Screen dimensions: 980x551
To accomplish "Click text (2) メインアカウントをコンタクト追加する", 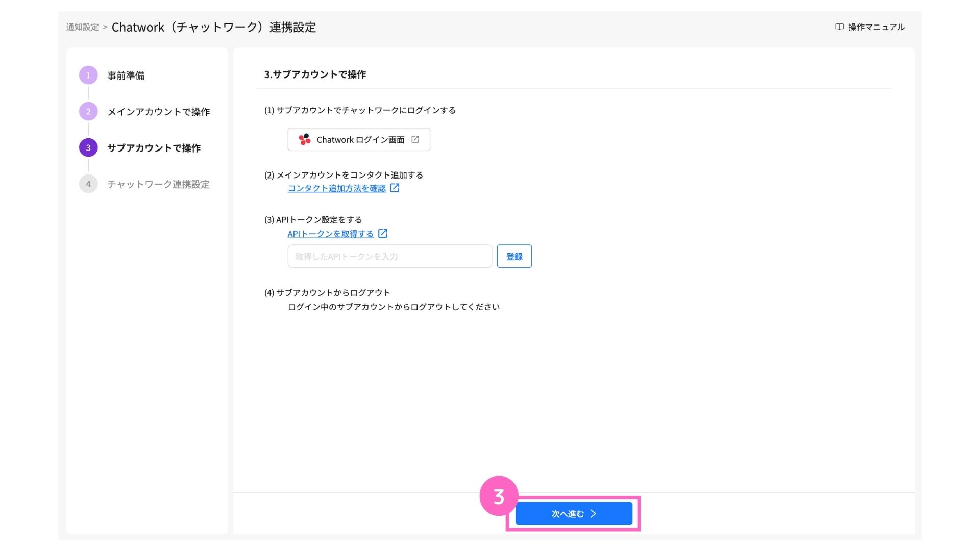I will tap(344, 175).
